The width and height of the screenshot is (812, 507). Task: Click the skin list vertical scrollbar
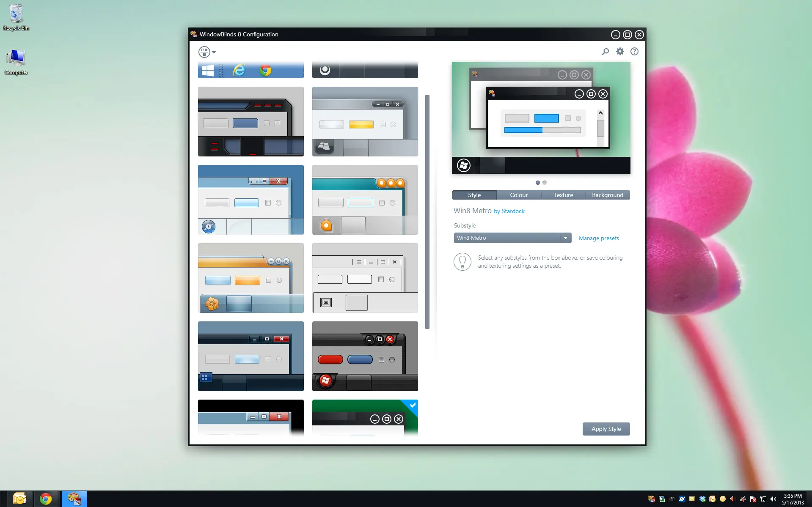click(427, 211)
